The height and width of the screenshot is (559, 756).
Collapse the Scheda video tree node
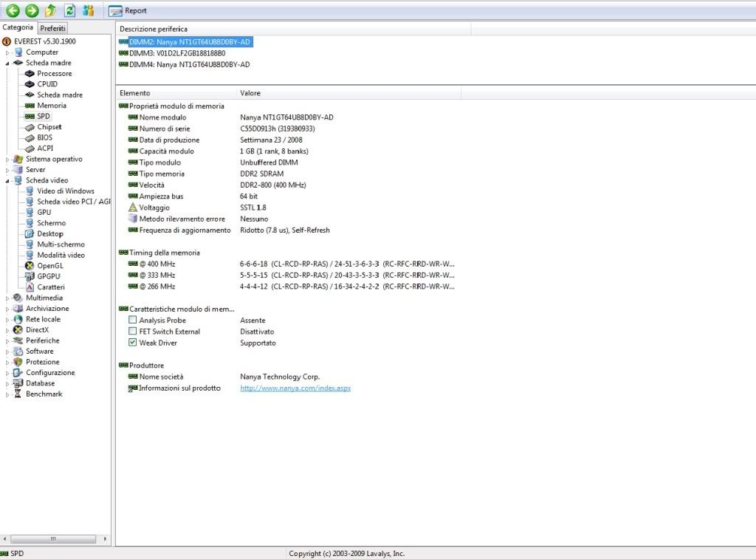coord(7,181)
